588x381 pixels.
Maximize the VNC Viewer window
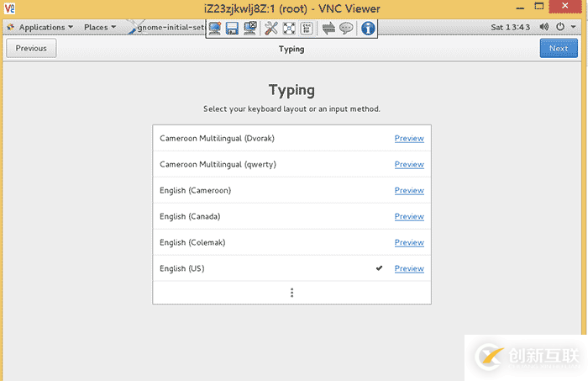539,7
